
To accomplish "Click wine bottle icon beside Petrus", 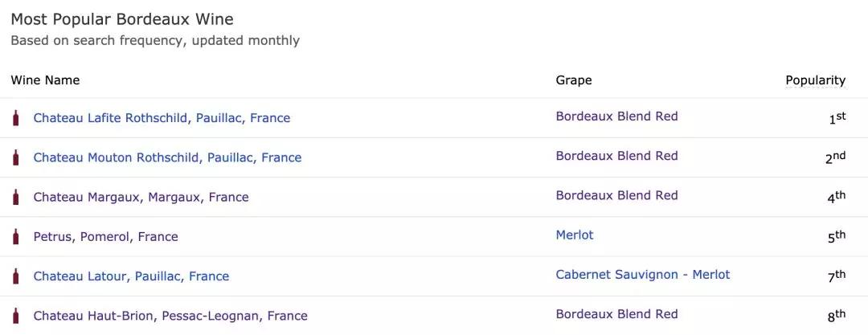I will pyautogui.click(x=15, y=236).
